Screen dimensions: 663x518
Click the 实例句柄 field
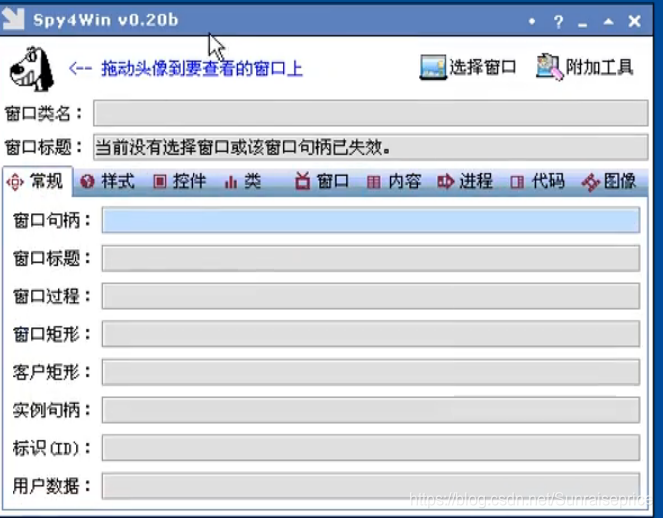point(371,410)
